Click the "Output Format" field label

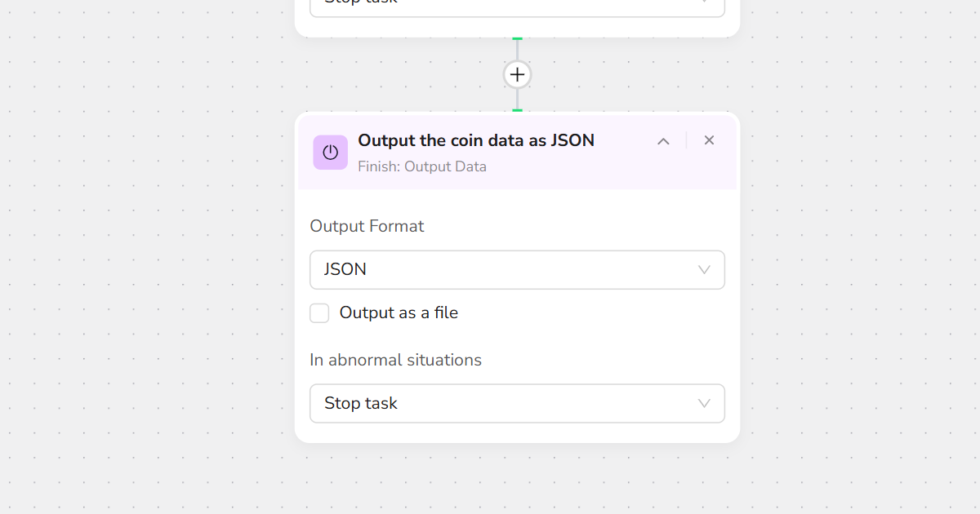tap(367, 226)
